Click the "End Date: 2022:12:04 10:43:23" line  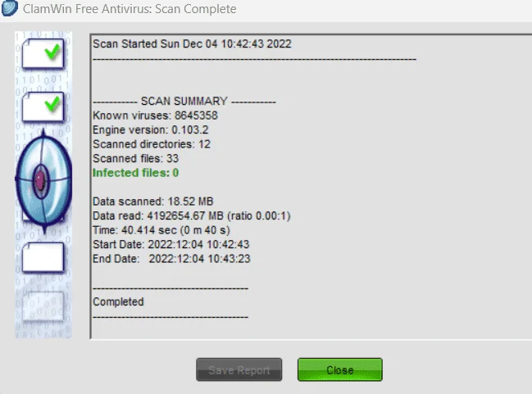coord(171,259)
